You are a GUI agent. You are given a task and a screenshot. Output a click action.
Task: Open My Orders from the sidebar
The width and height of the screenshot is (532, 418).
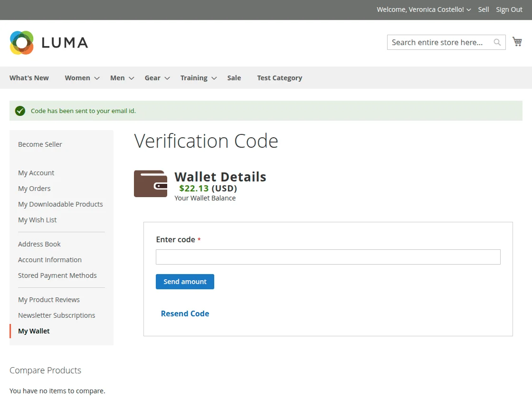click(x=34, y=188)
